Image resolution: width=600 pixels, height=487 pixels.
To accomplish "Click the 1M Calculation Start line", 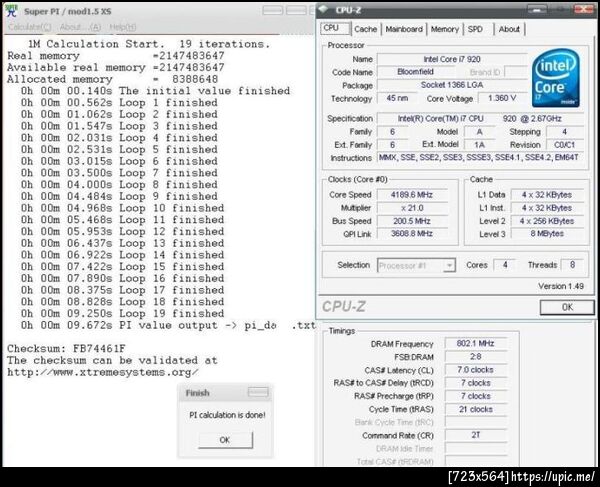I will (x=149, y=44).
